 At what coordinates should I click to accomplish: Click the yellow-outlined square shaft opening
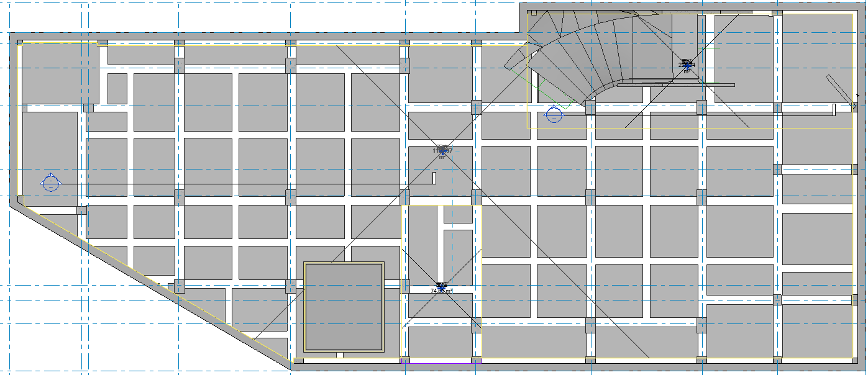tap(344, 307)
